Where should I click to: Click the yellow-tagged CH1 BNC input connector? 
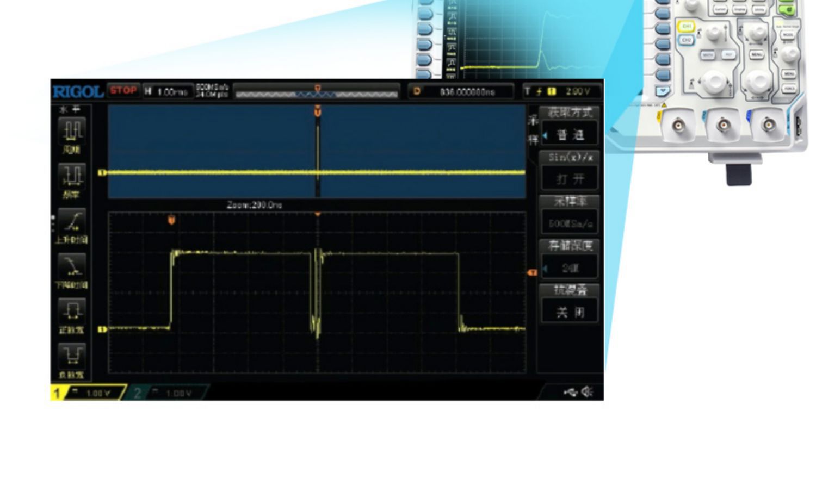(678, 126)
